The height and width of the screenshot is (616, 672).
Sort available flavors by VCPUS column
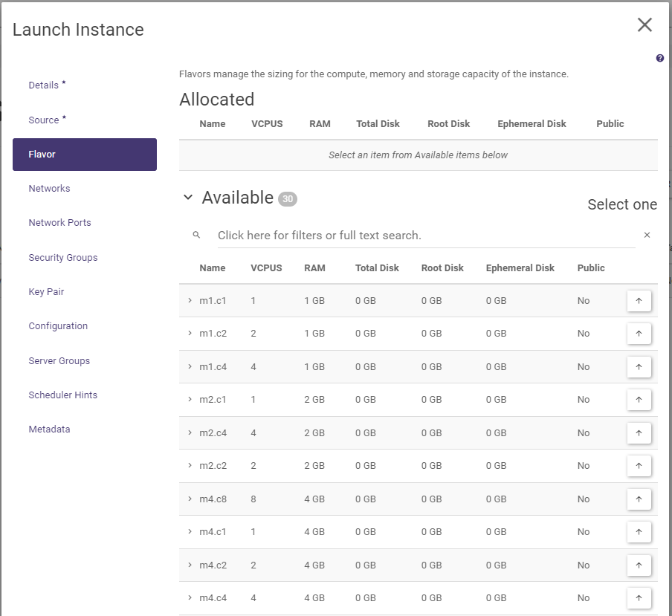[266, 268]
